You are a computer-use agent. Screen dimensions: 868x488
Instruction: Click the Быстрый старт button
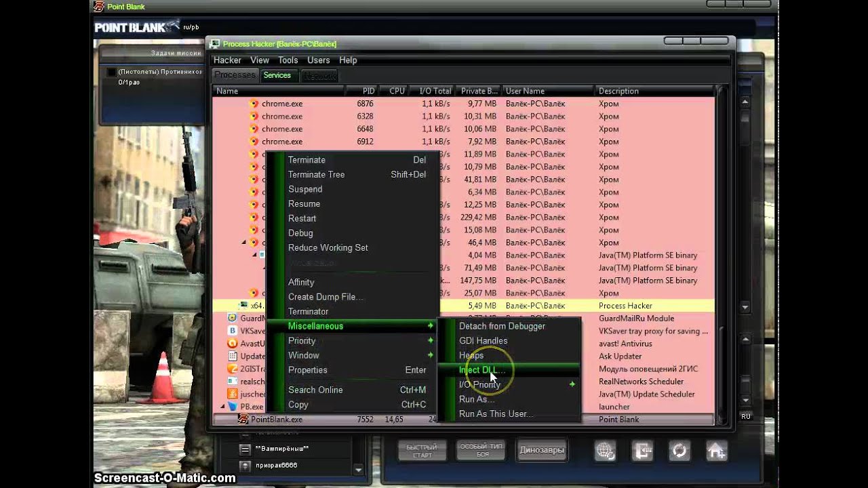[422, 450]
